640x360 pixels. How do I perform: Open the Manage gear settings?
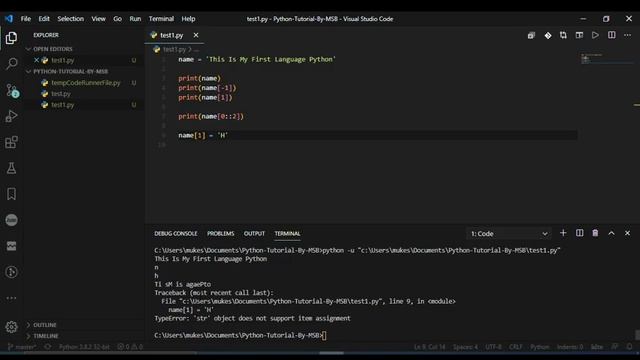tap(11, 327)
